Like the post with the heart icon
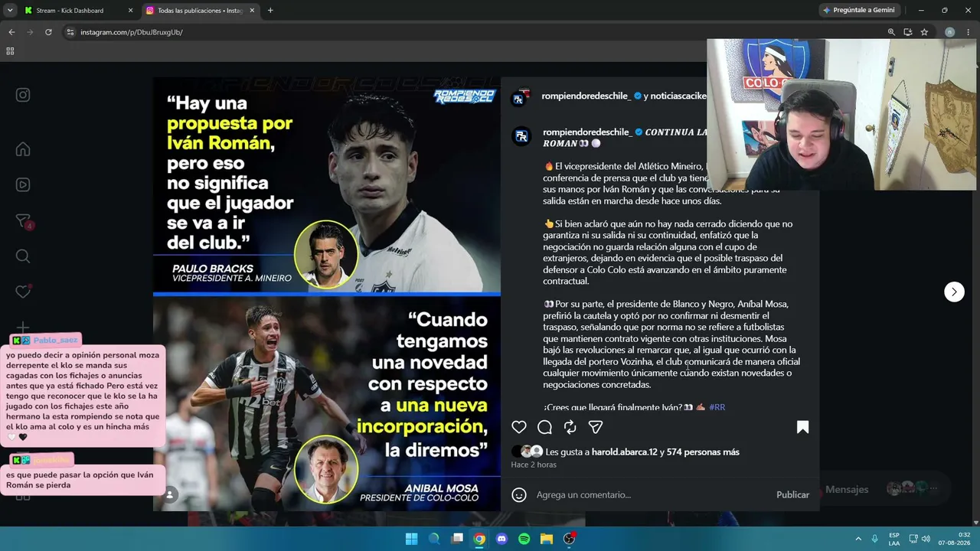 pyautogui.click(x=519, y=427)
